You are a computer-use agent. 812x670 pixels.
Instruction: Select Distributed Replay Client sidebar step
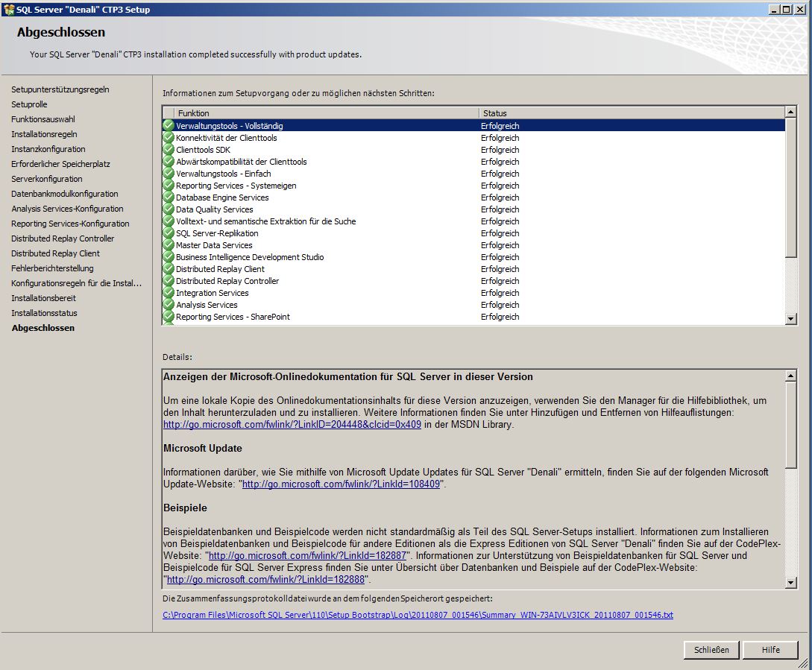pyautogui.click(x=55, y=253)
